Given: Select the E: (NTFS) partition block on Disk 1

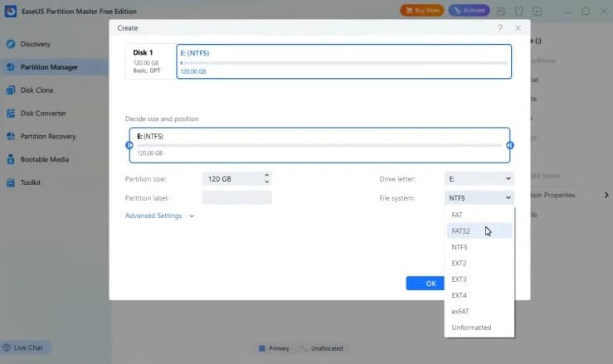Looking at the screenshot, I should (344, 61).
